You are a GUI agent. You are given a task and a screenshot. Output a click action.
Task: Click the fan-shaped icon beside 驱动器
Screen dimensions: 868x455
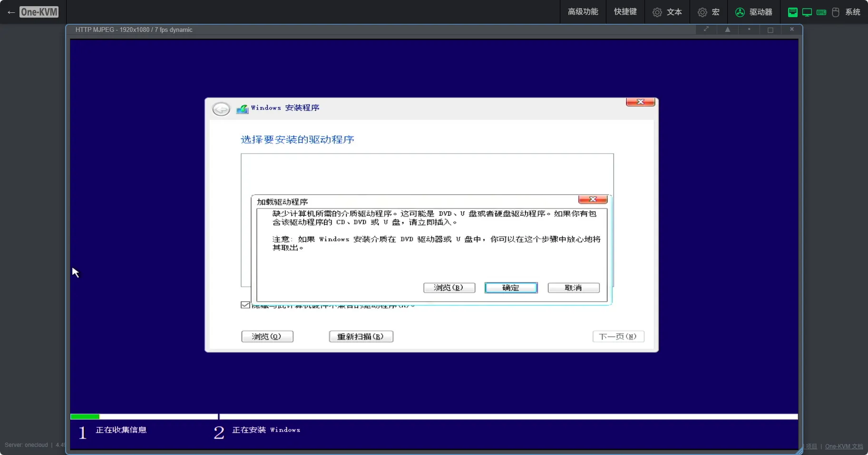pyautogui.click(x=740, y=12)
